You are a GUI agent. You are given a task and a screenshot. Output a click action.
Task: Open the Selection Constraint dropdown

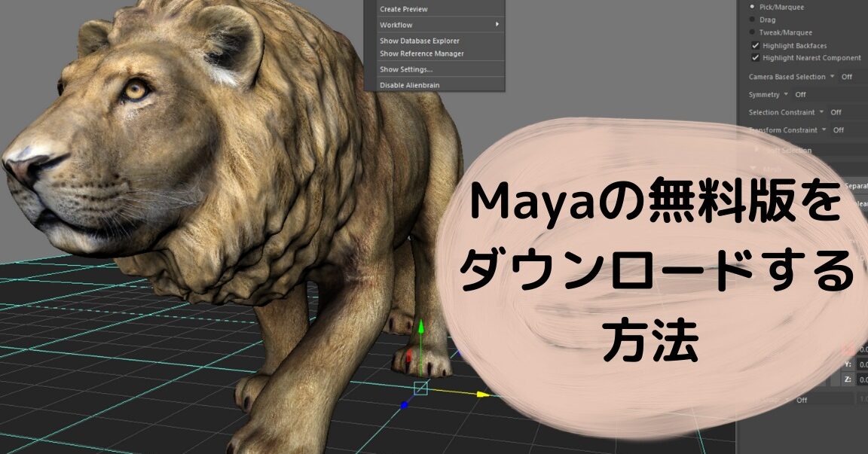click(821, 111)
